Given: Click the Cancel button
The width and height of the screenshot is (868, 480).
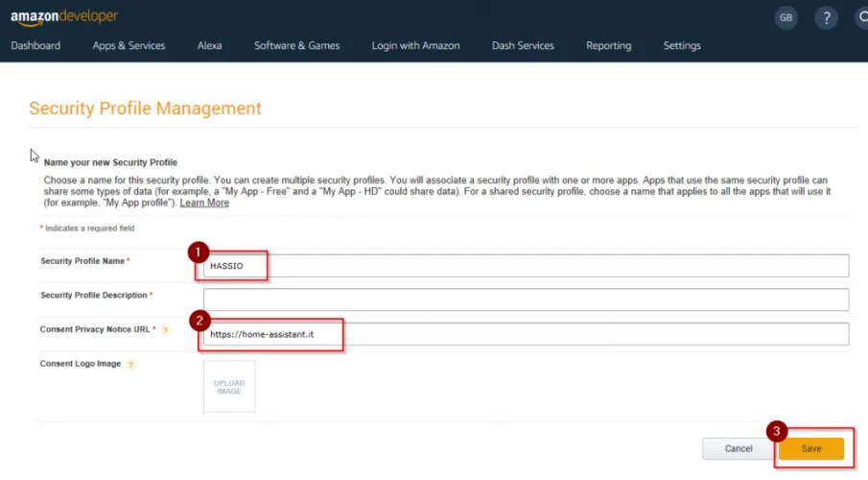Looking at the screenshot, I should coord(738,448).
